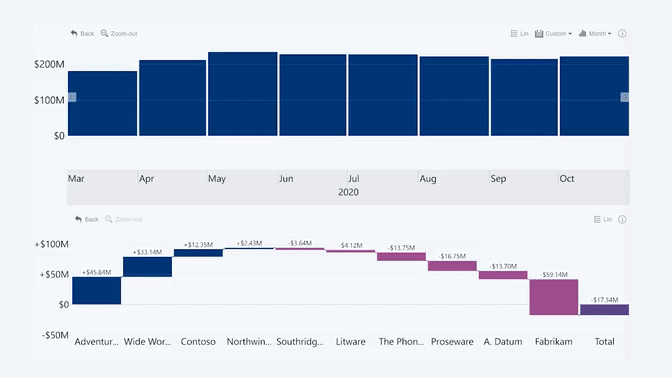Click +$100M axis label on waterfall chart
Image resolution: width=672 pixels, height=378 pixels.
point(51,244)
